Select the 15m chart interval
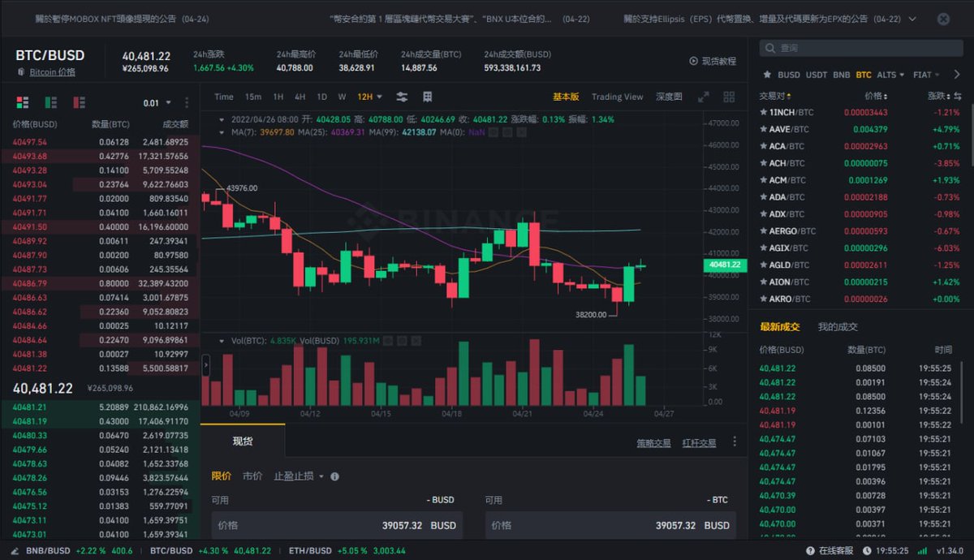The image size is (974, 560). (253, 97)
